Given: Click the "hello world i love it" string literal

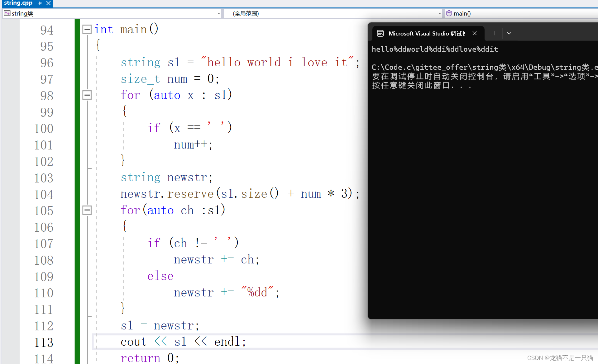Looking at the screenshot, I should pos(277,62).
